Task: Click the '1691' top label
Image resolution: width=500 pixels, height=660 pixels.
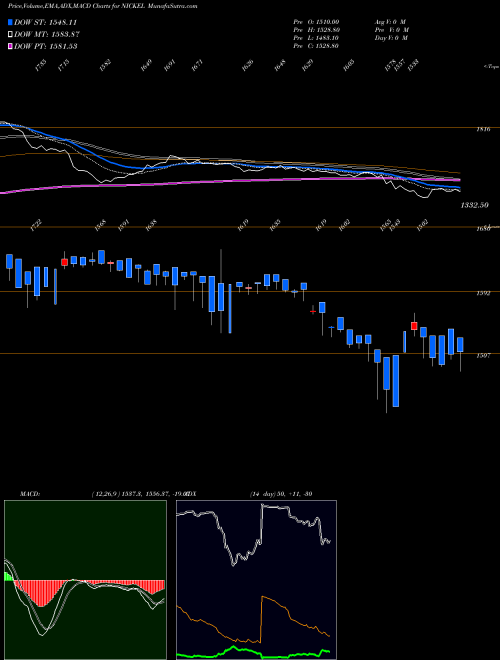Action: (169, 65)
